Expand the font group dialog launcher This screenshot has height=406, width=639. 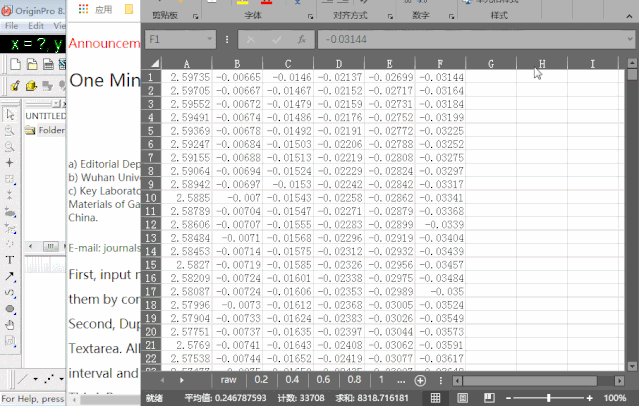point(309,17)
